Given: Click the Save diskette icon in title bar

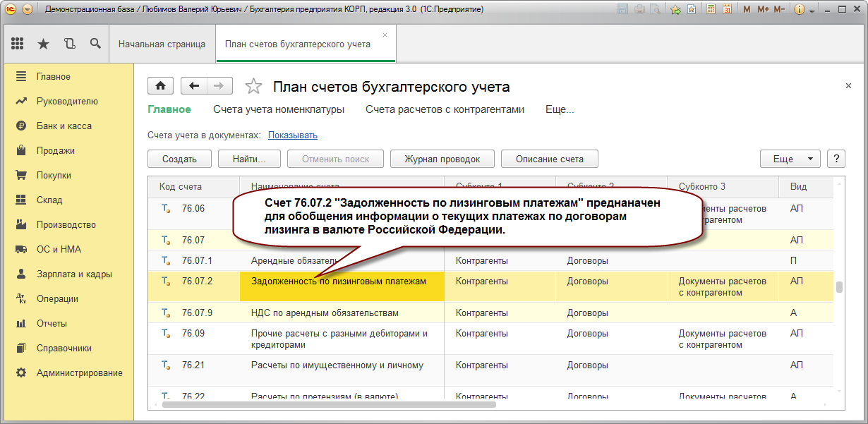Looking at the screenshot, I should click(623, 10).
